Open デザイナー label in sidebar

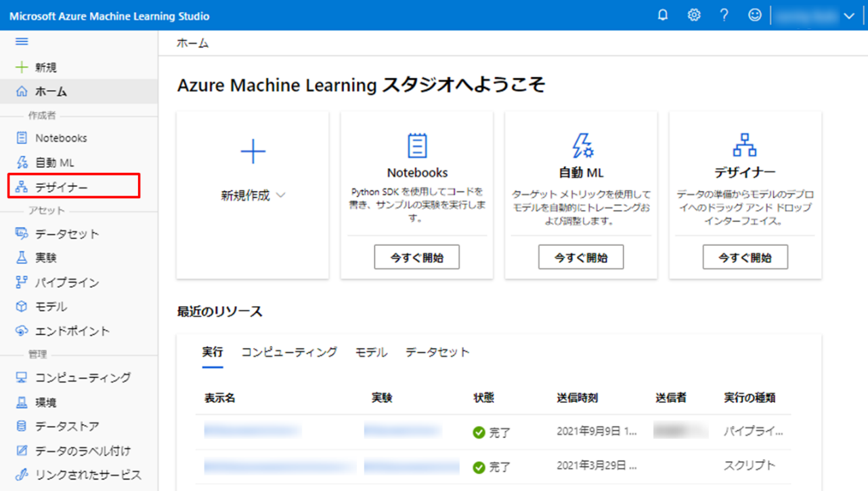(x=62, y=187)
